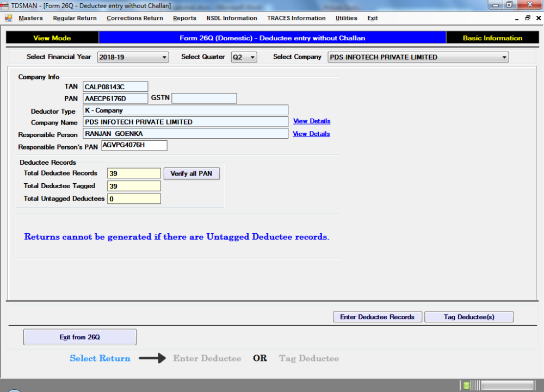Open the TRACES Information menu
The height and width of the screenshot is (392, 544).
(296, 18)
